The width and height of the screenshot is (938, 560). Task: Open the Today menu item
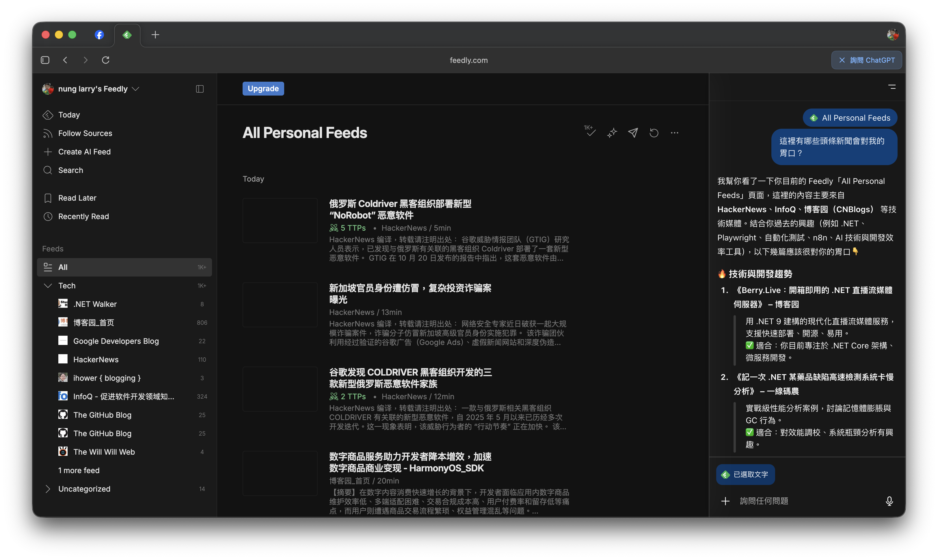[x=69, y=115]
